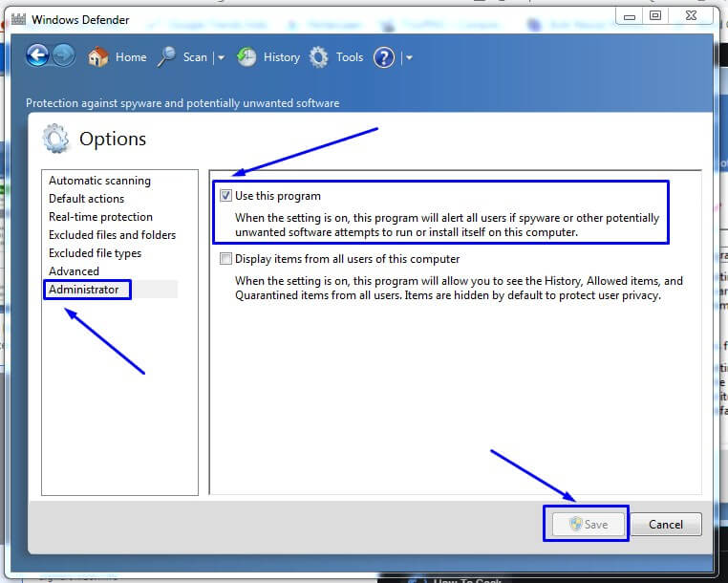The image size is (728, 583).
Task: Select Excluded file types option
Action: pyautogui.click(x=96, y=252)
